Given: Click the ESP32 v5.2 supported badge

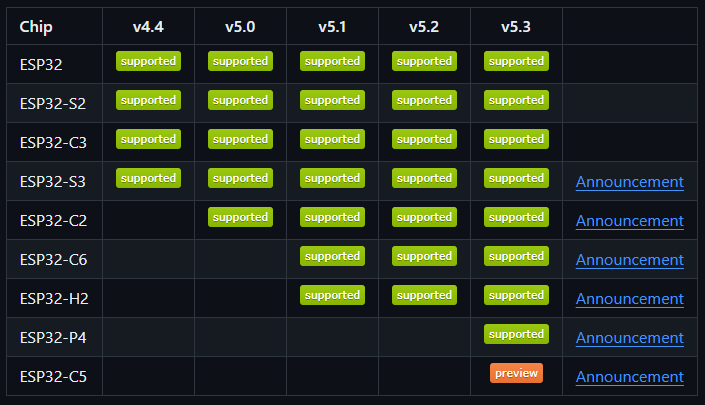Looking at the screenshot, I should coord(424,61).
